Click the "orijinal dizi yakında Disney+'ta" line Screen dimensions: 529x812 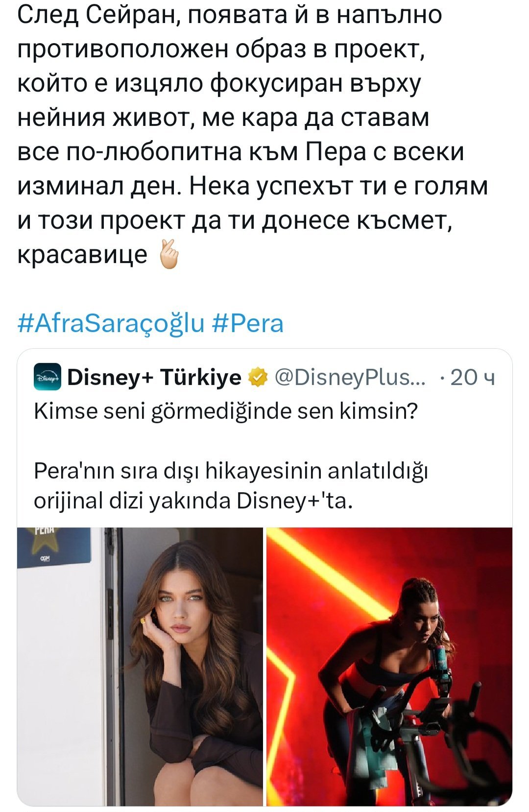click(x=193, y=501)
